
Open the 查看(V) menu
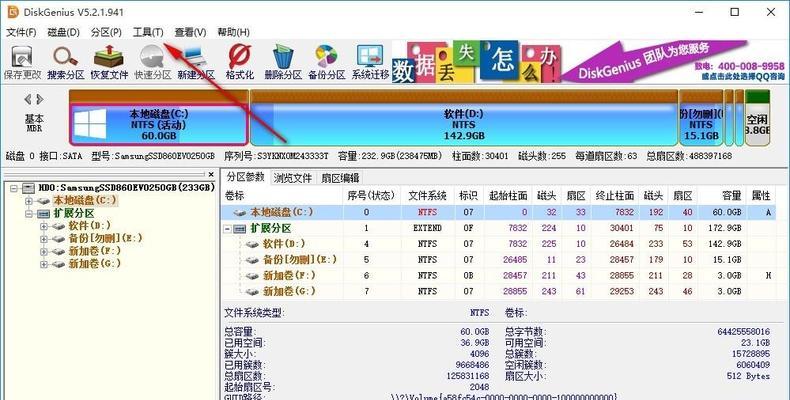(190, 32)
